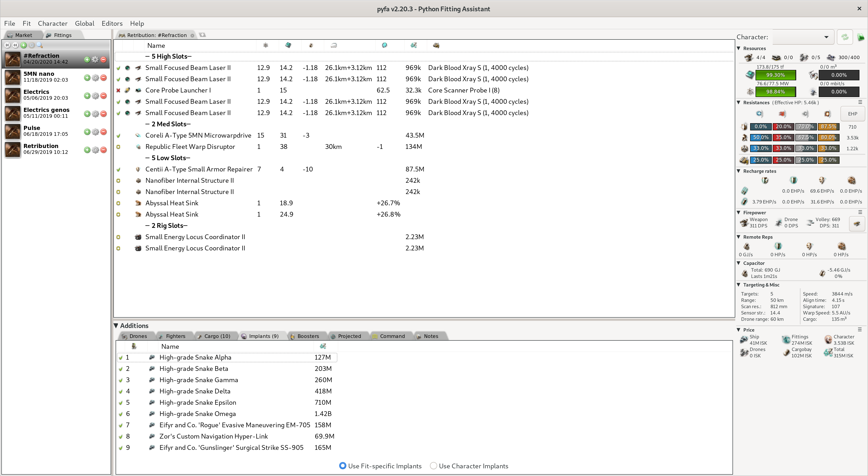The width and height of the screenshot is (868, 476).
Task: Collapse the Resistances section
Action: pos(738,102)
